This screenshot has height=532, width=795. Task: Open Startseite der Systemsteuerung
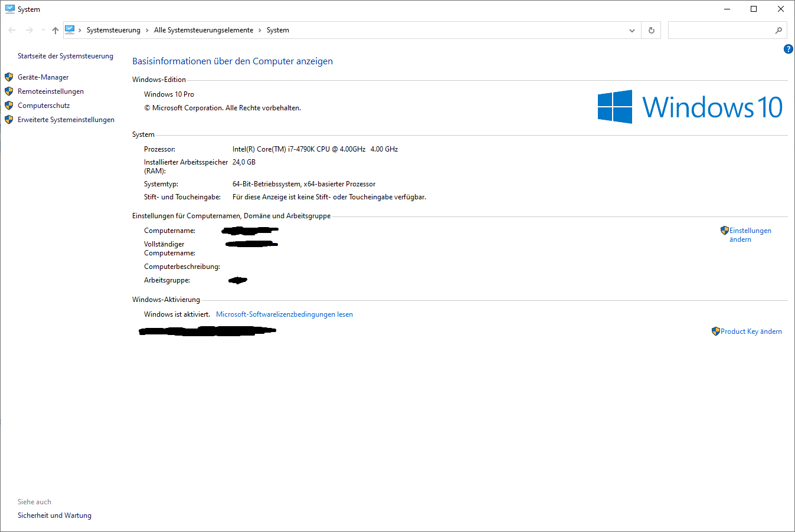66,56
